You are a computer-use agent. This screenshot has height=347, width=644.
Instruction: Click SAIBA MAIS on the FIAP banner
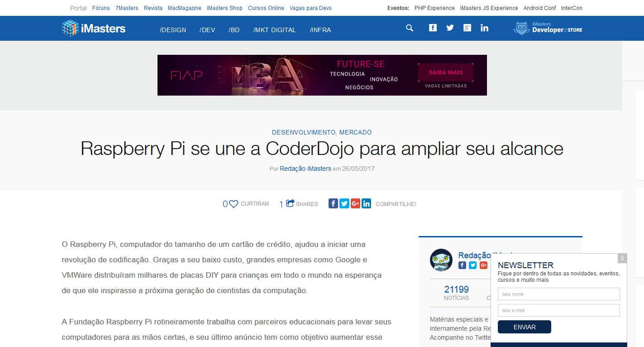[445, 72]
